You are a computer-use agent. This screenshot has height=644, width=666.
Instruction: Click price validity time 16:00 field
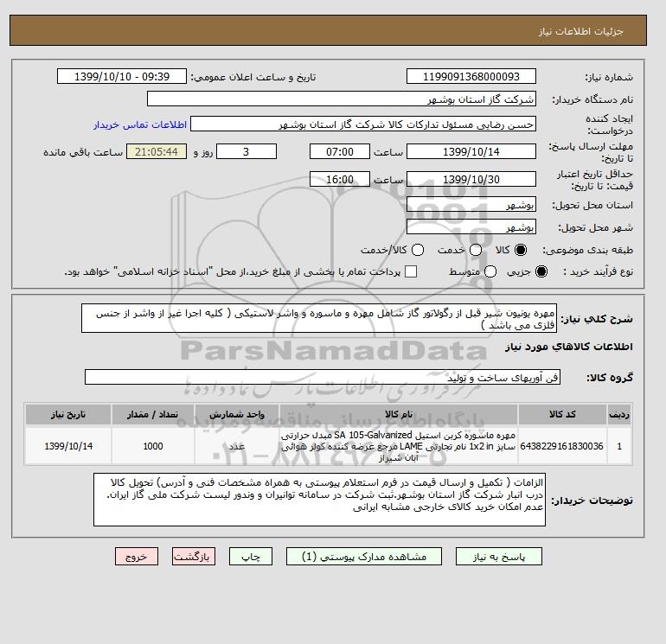(x=340, y=179)
